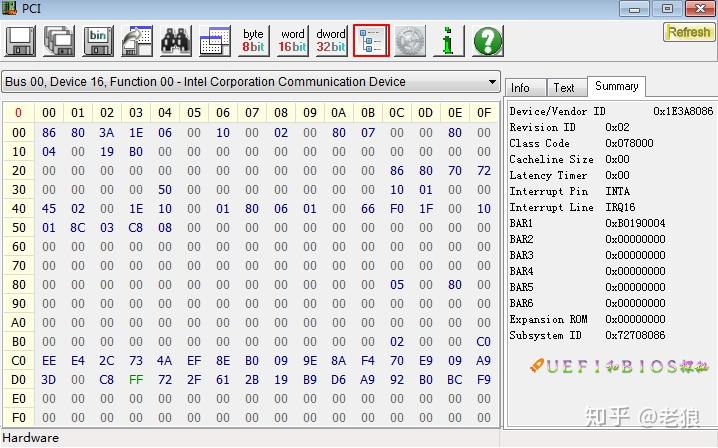Open Help with the green question mark
Image resolution: width=718 pixels, height=448 pixels.
(x=488, y=41)
